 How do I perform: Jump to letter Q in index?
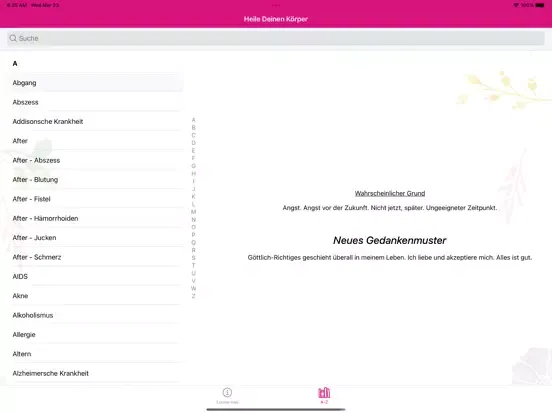(193, 243)
